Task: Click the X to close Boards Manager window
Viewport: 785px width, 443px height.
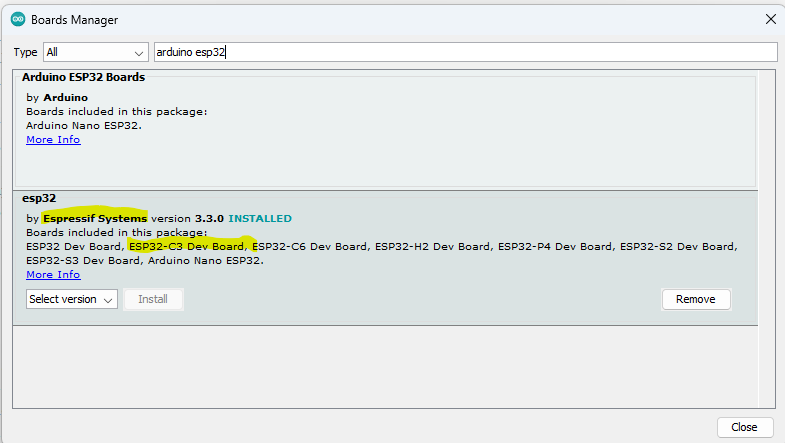Action: click(x=770, y=20)
